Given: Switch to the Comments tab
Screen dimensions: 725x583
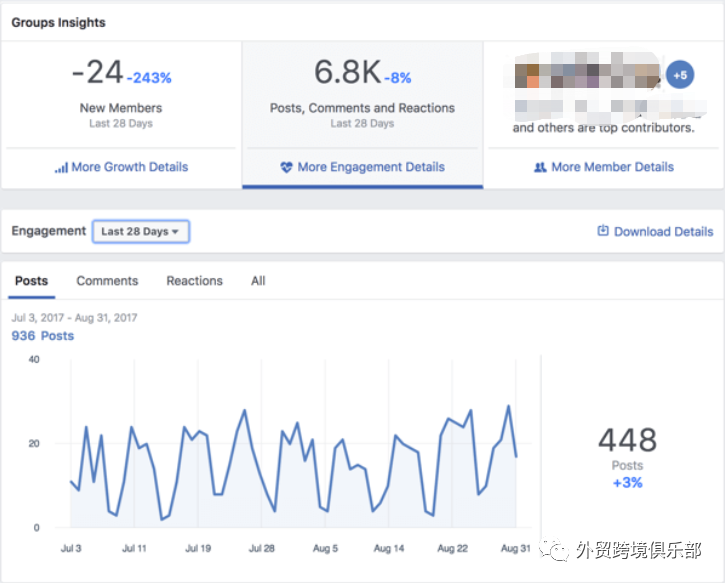Looking at the screenshot, I should click(x=107, y=281).
